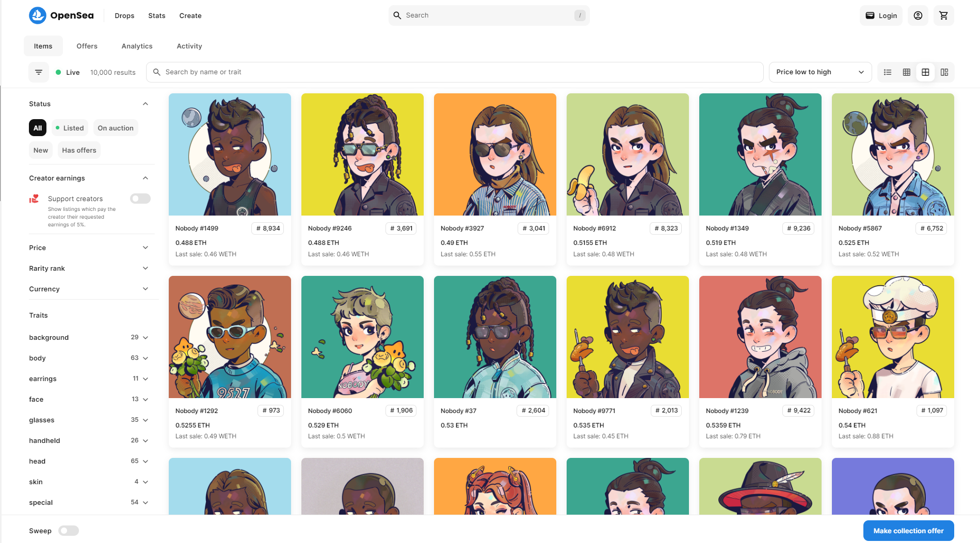The width and height of the screenshot is (980, 543).
Task: Switch to the Offers tab
Action: pyautogui.click(x=87, y=46)
